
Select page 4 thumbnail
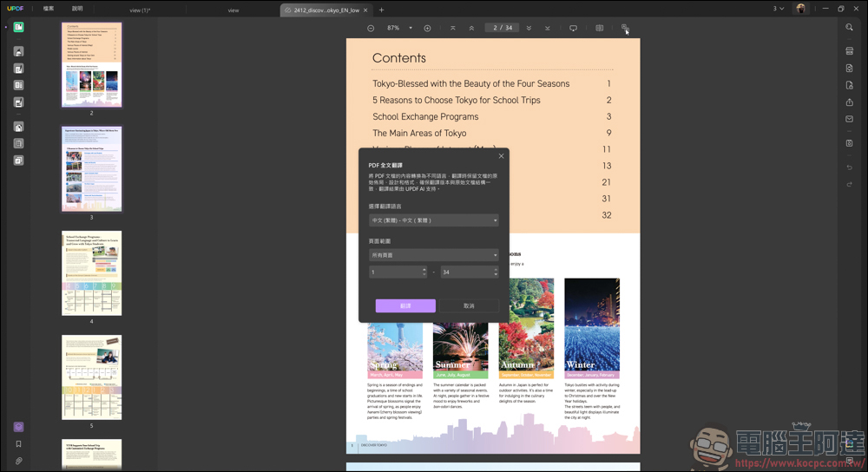tap(92, 273)
